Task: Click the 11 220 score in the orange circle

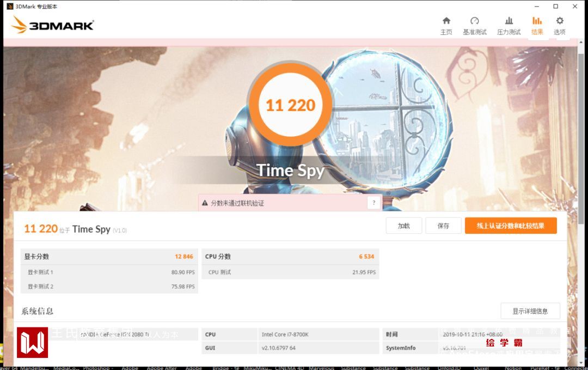Action: point(291,105)
